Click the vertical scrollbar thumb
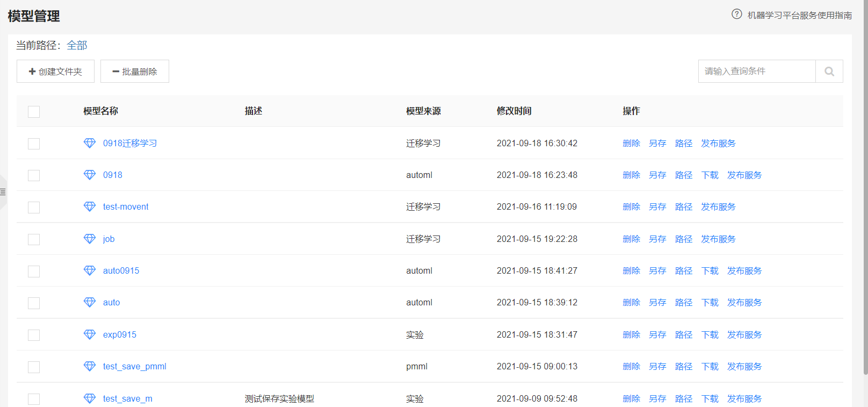The image size is (868, 407). click(x=865, y=187)
